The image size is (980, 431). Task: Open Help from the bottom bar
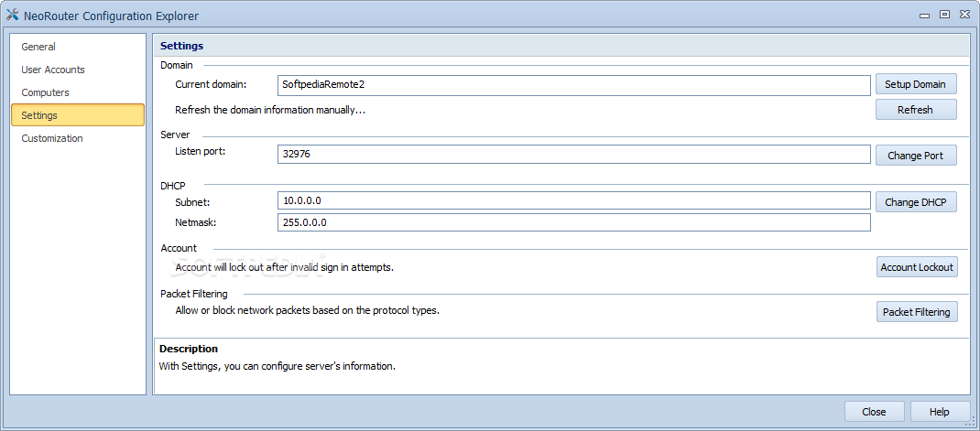tap(939, 412)
